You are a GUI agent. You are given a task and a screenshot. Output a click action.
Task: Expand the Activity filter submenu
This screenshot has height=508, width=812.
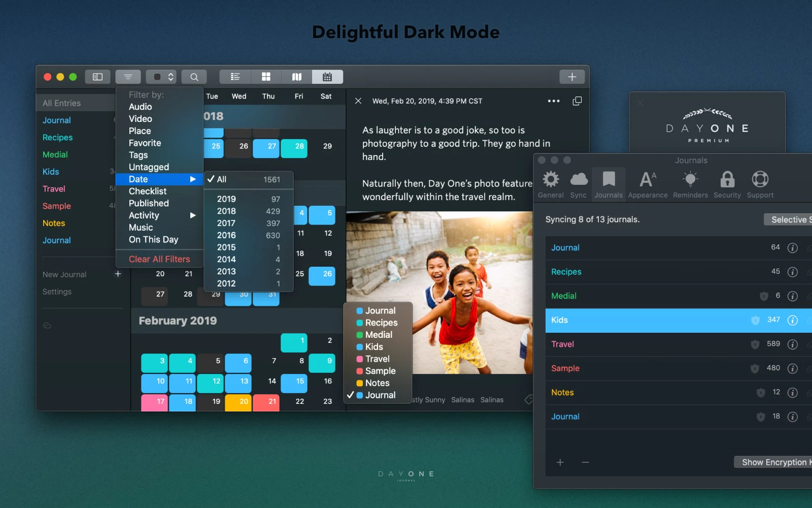pos(192,215)
